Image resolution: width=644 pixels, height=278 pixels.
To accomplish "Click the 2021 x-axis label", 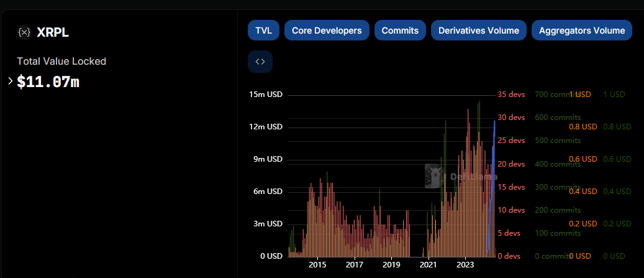I will [x=429, y=264].
